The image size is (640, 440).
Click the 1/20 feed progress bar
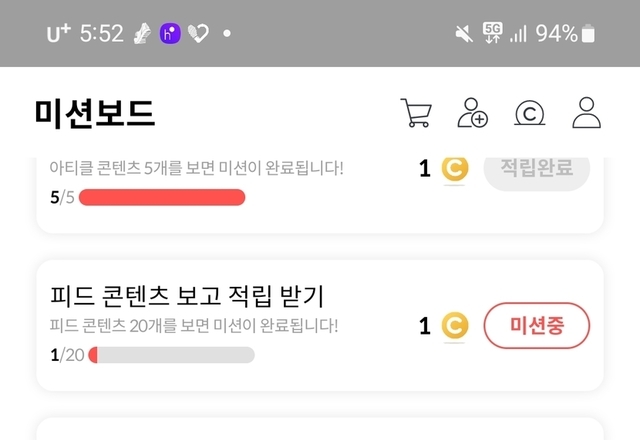click(x=171, y=355)
